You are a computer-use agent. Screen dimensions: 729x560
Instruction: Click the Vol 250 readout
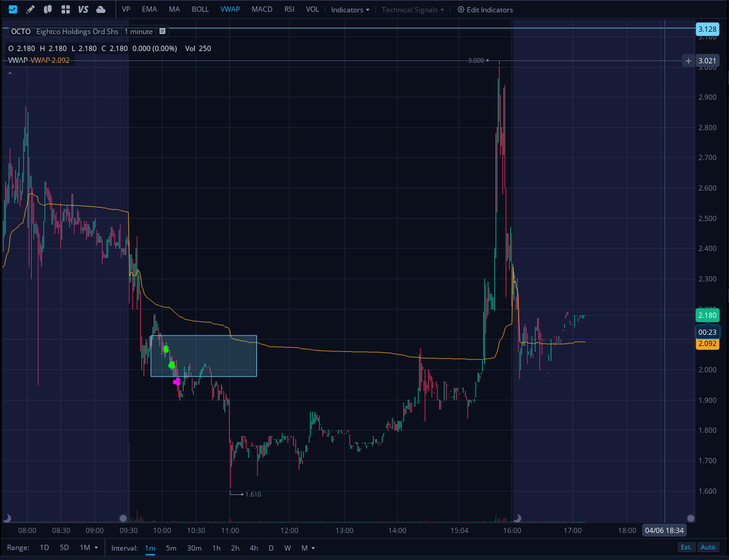point(198,48)
